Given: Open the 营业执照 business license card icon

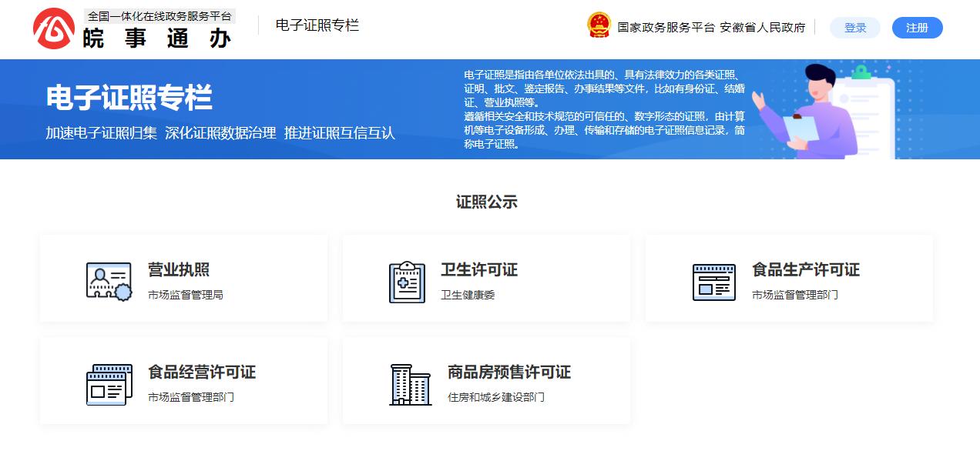Looking at the screenshot, I should pos(109,281).
